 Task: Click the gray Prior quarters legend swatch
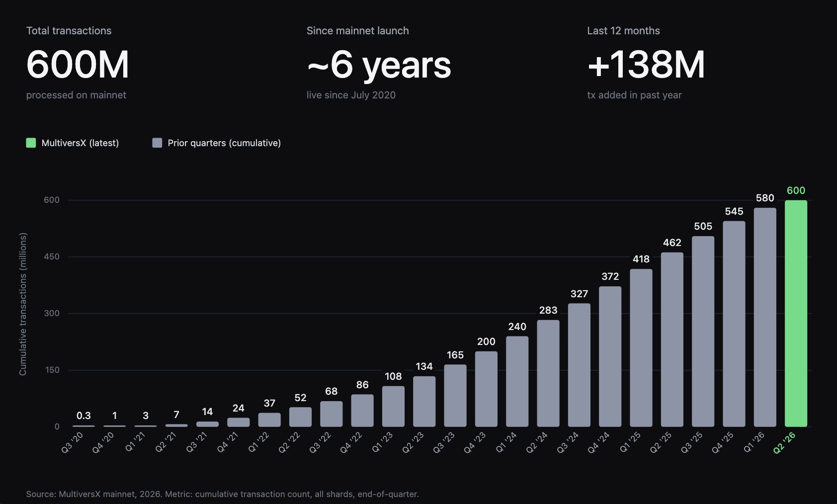pos(157,143)
